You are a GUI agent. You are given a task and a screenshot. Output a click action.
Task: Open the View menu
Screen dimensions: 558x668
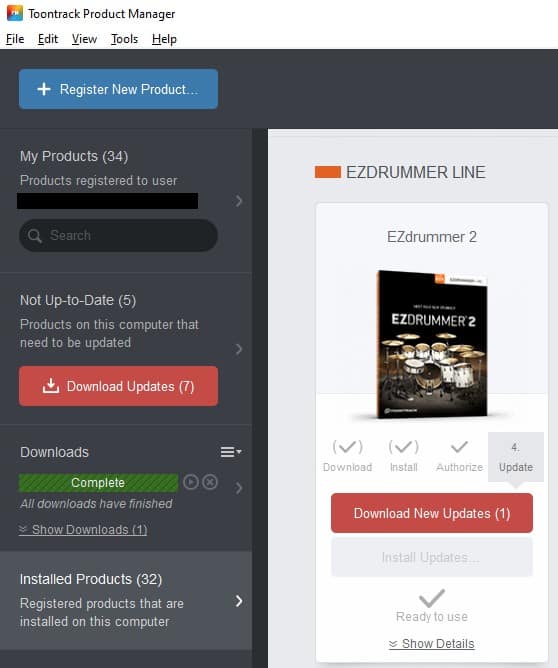[x=84, y=39]
